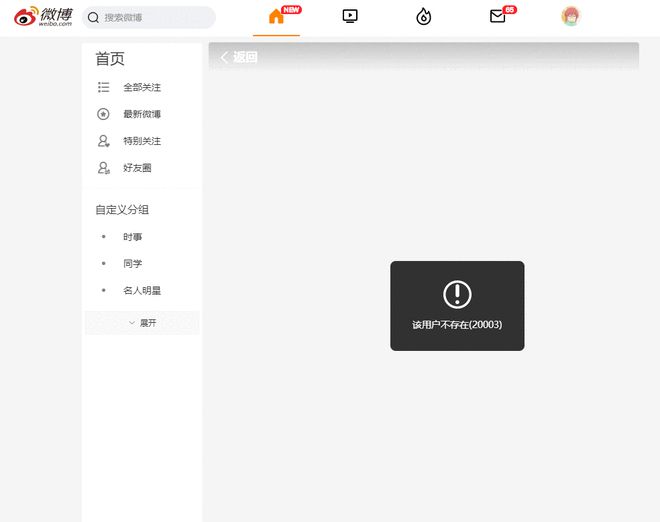Open the hot trending flame icon
The height and width of the screenshot is (522, 660).
tap(423, 17)
